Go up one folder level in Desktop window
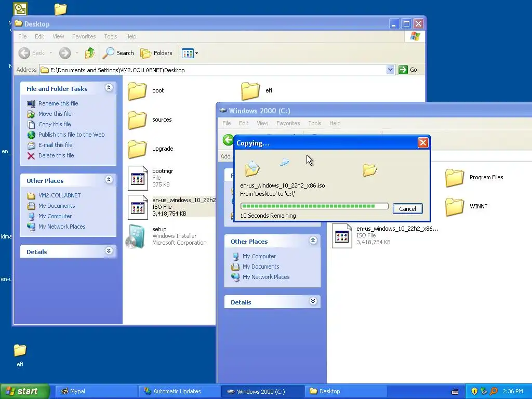Viewport: 532px width, 399px height. coord(90,53)
